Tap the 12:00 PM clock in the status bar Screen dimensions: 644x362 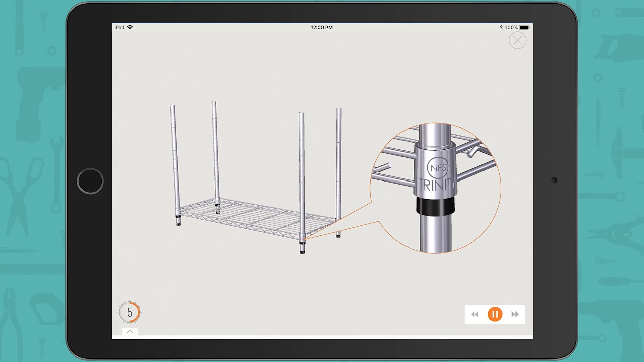click(322, 27)
